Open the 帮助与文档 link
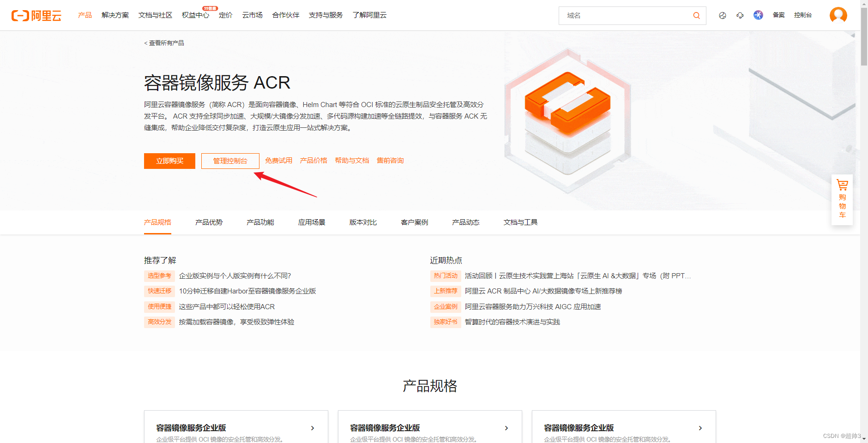 click(352, 161)
